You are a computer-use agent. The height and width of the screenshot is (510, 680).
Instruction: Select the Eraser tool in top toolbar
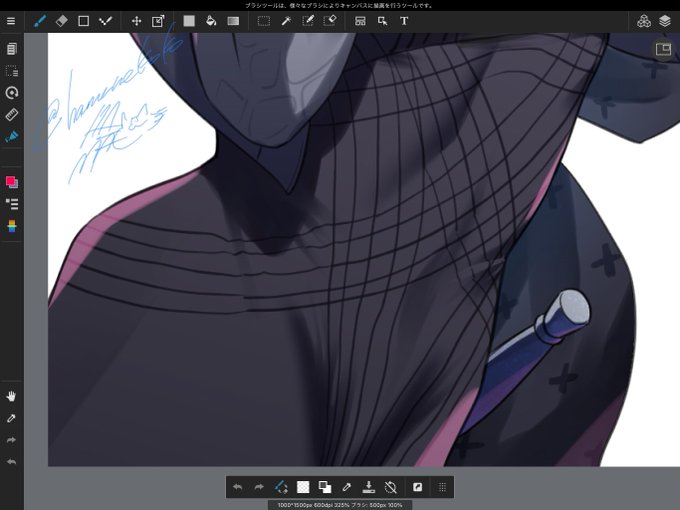pos(62,21)
